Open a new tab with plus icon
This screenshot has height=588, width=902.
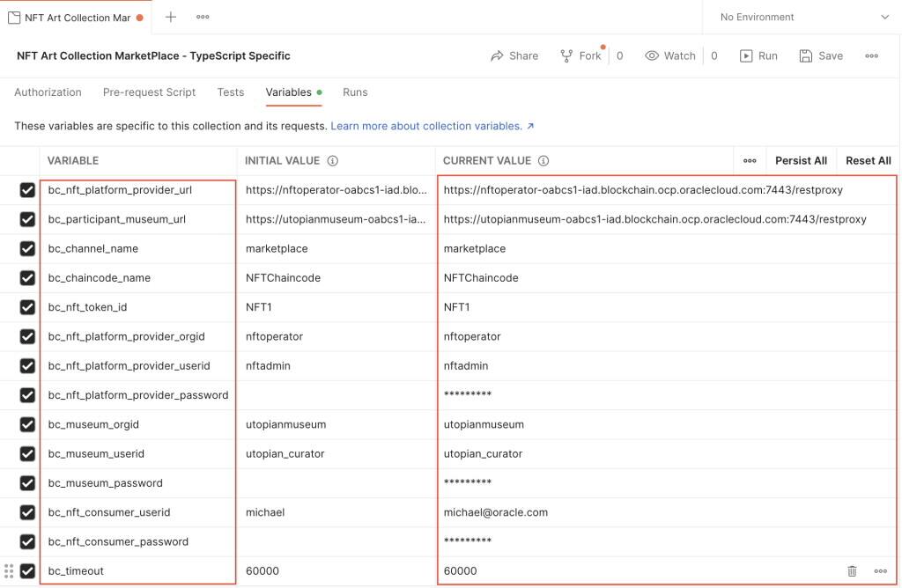(170, 18)
